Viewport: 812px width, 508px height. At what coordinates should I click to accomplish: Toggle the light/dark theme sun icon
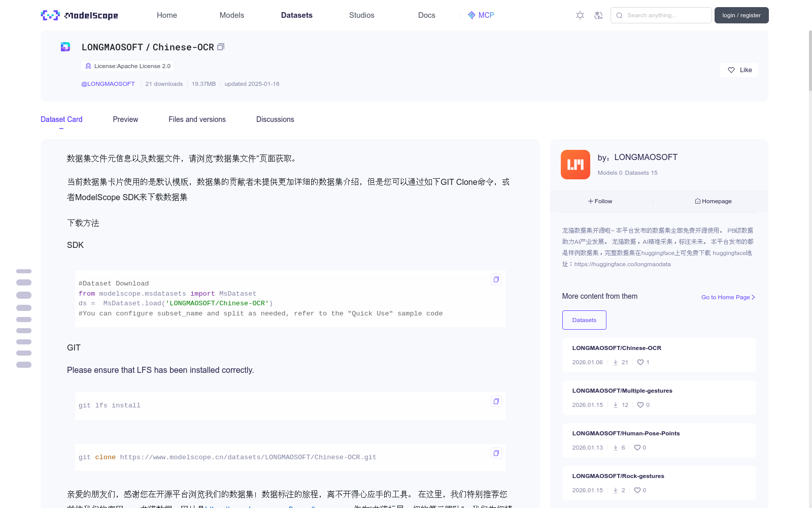point(580,15)
